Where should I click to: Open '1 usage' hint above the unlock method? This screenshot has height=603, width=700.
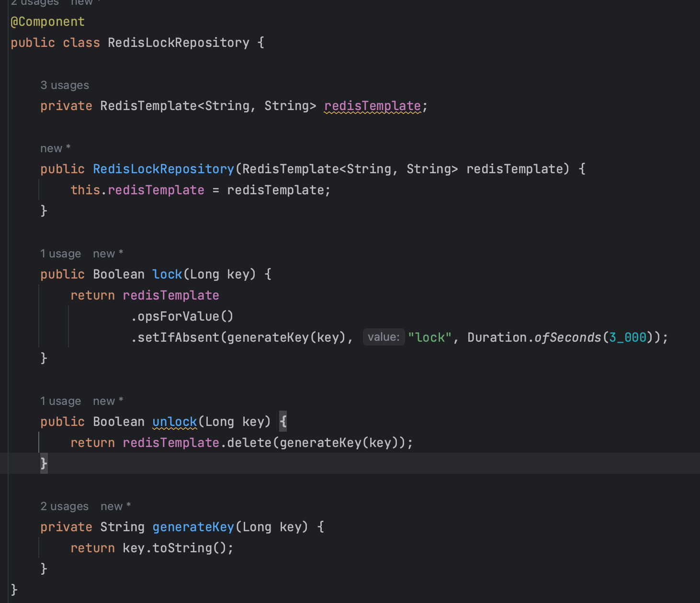61,401
